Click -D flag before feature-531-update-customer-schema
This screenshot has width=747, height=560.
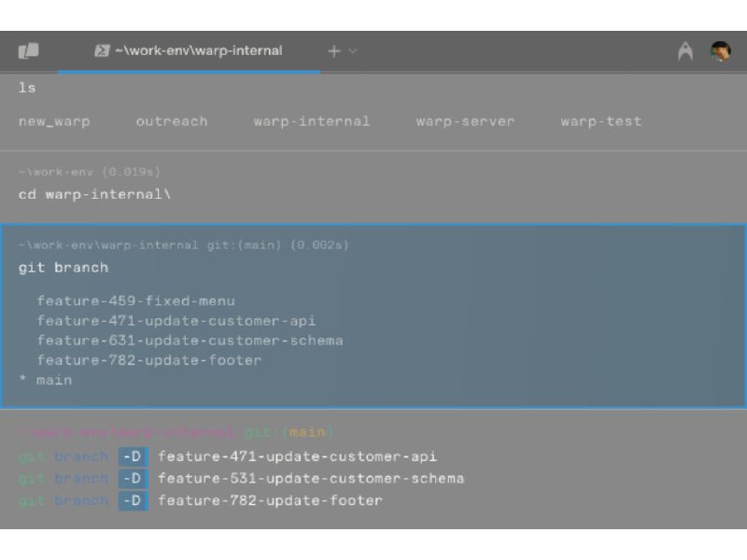(x=133, y=478)
